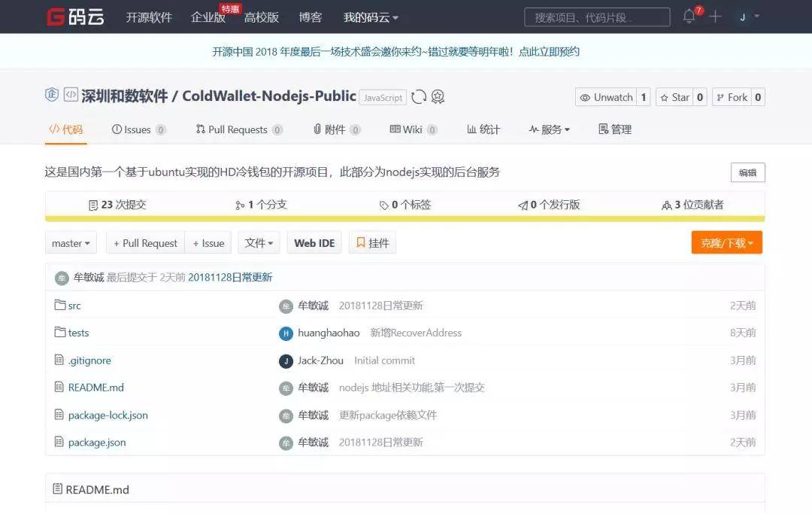Open the 文件 dropdown menu
812x514 pixels.
pos(259,243)
